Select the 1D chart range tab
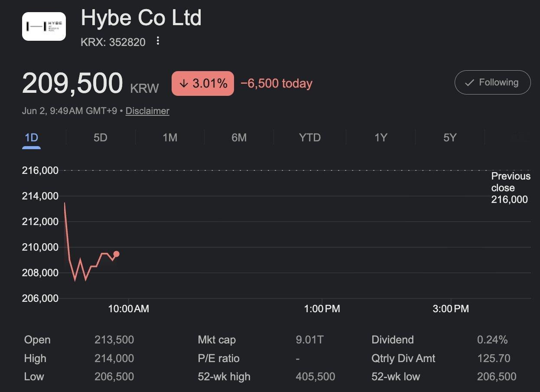Image resolution: width=540 pixels, height=392 pixels. pos(31,138)
